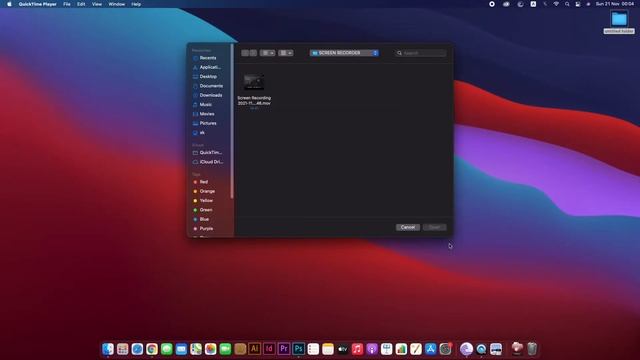Open Apple TV from the dock
Image resolution: width=640 pixels, height=360 pixels.
[x=342, y=349]
